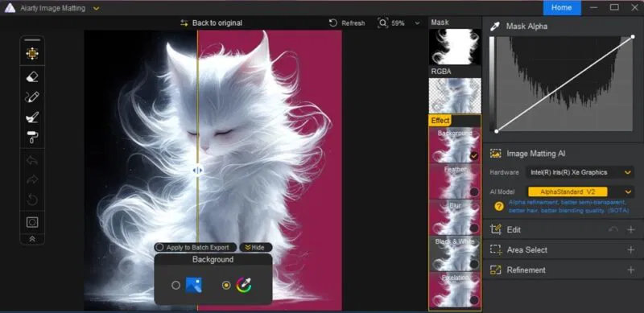Select the Mask preview thumbnail

click(455, 47)
